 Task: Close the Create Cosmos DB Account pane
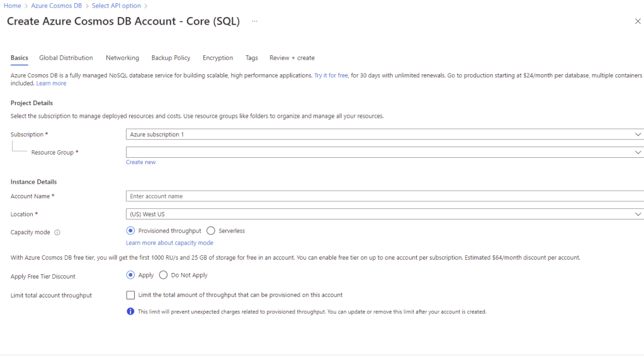[x=637, y=21]
